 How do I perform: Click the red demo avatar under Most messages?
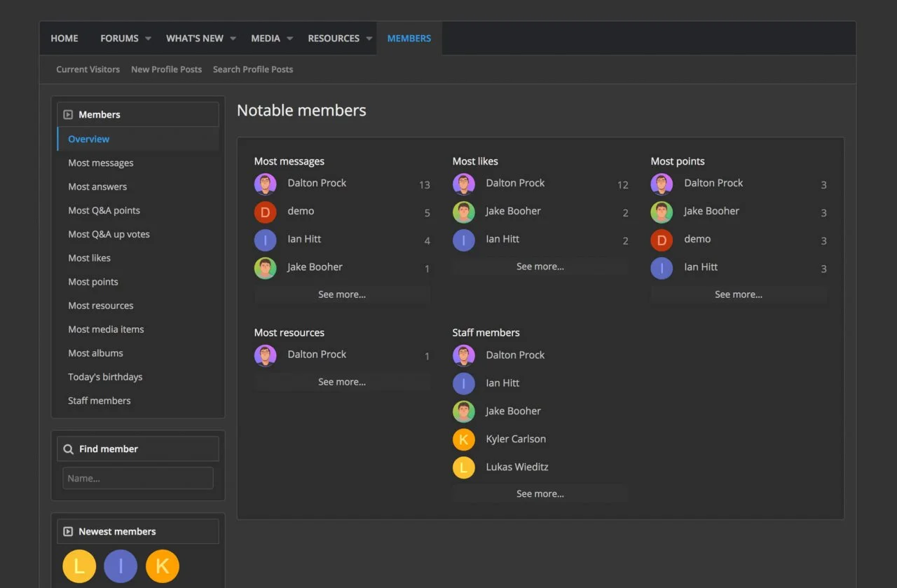pos(265,212)
